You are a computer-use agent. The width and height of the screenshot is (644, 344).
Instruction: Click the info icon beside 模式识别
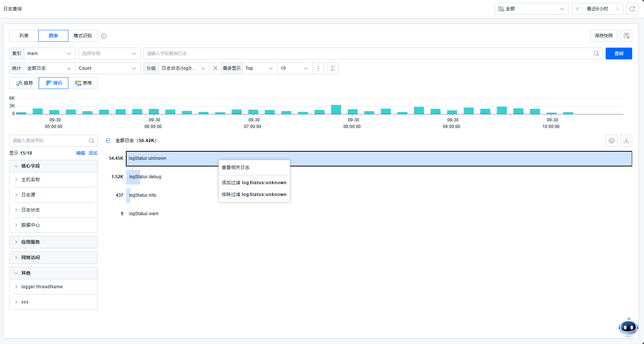(104, 36)
